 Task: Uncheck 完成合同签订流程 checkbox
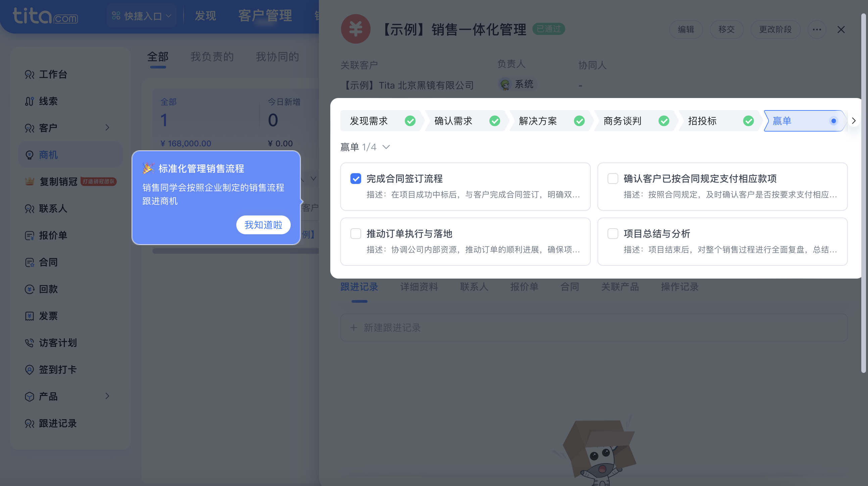[x=356, y=179]
